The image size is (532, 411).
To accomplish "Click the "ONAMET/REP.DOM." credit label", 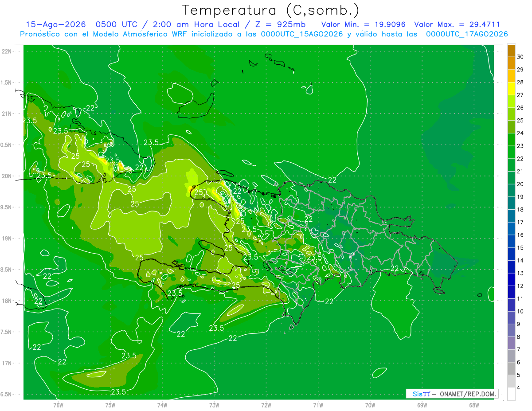I will coord(468,394).
